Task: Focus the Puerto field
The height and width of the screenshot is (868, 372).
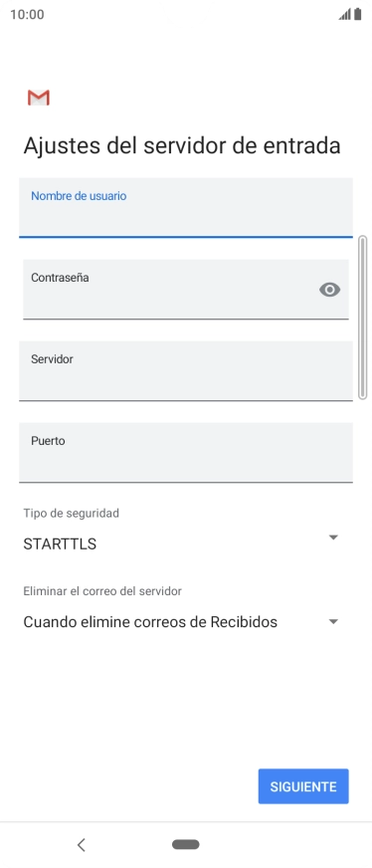Action: click(x=186, y=453)
